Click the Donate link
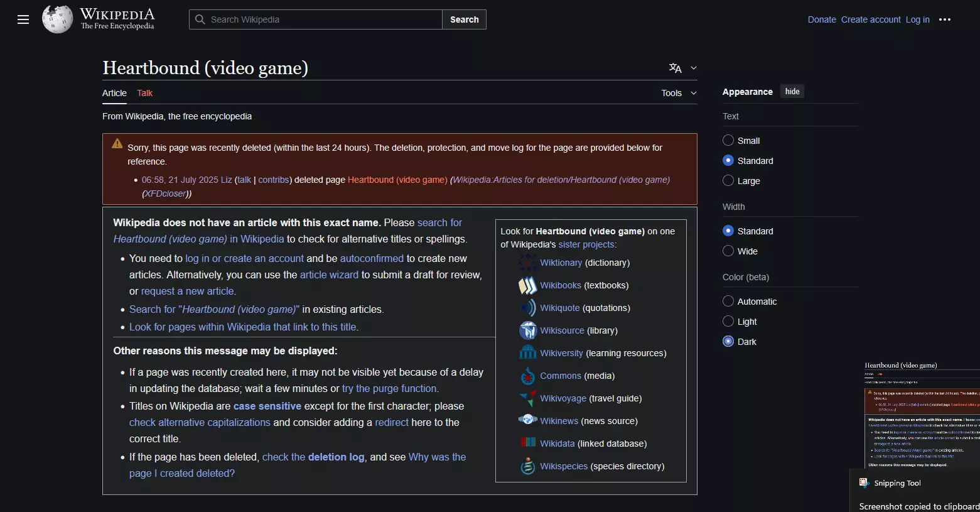Screen dimensions: 980x512 tap(822, 19)
